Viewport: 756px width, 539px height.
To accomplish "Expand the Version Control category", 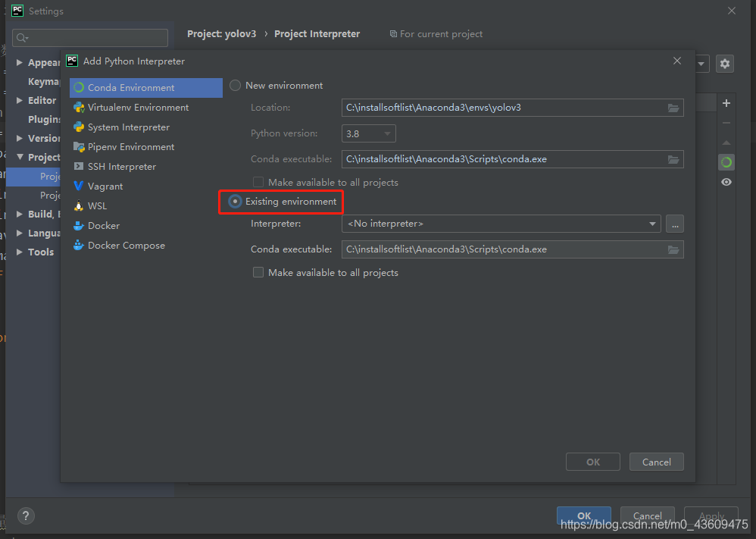I will click(x=19, y=138).
